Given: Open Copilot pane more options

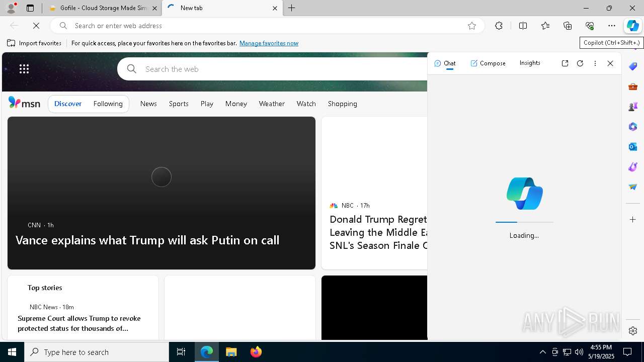Looking at the screenshot, I should point(595,63).
